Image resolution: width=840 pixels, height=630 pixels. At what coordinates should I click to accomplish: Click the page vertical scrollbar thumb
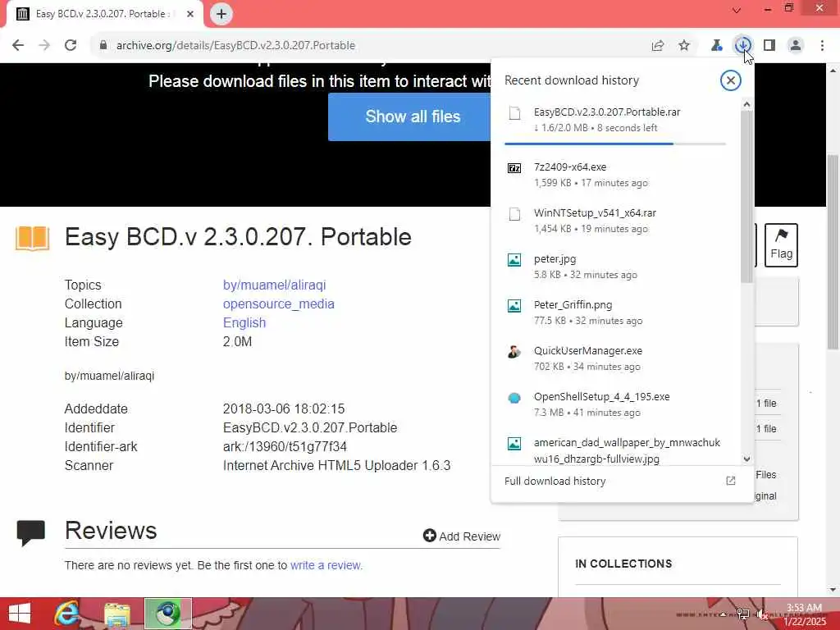point(833,252)
